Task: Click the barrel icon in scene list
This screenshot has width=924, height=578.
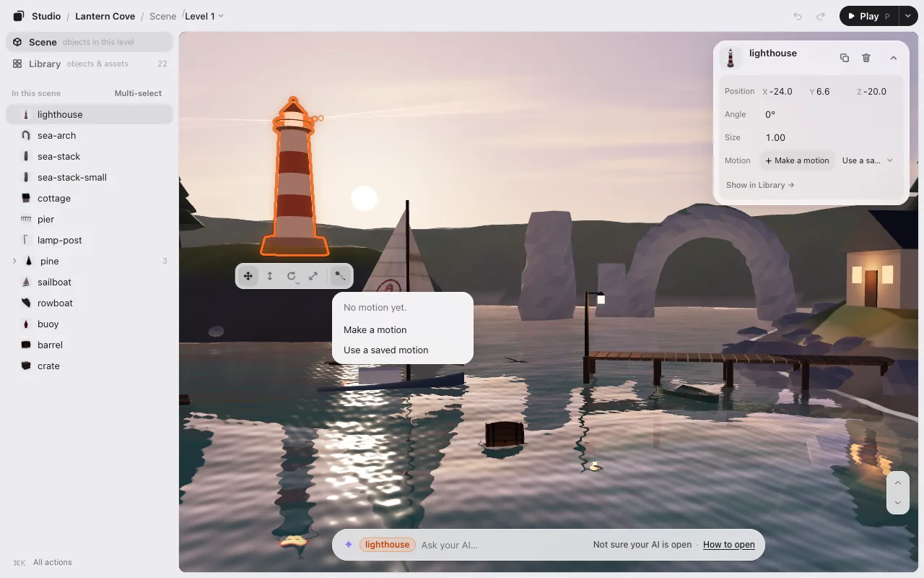Action: pyautogui.click(x=26, y=345)
